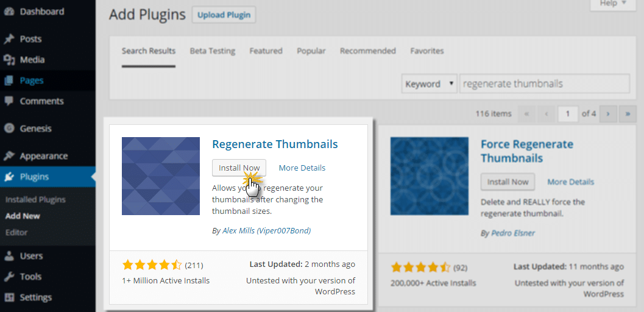Click 'Last Updated: 2 months ago' text
This screenshot has height=312, width=644.
(302, 264)
